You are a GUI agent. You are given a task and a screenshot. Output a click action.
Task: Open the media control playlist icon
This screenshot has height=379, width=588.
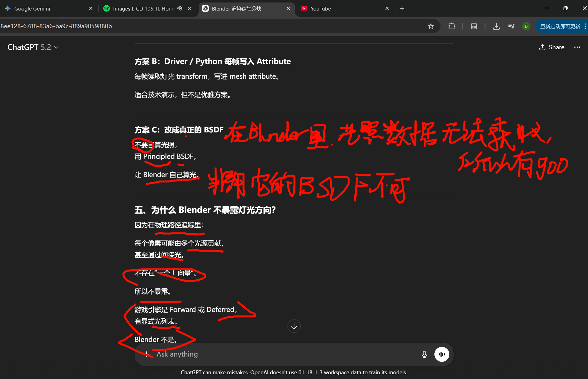pyautogui.click(x=511, y=26)
